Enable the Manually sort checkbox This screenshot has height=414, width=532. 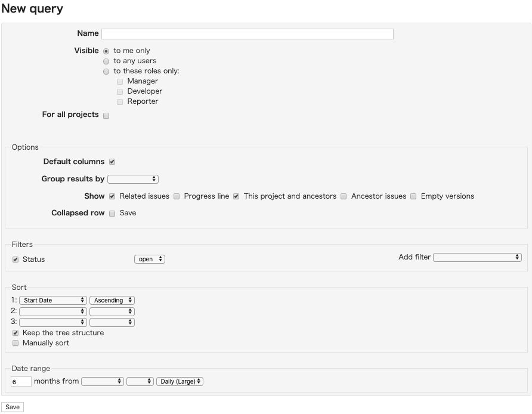coord(16,343)
